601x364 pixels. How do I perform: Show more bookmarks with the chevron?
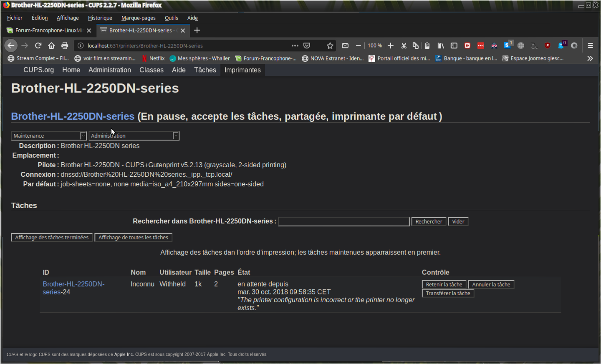click(590, 58)
